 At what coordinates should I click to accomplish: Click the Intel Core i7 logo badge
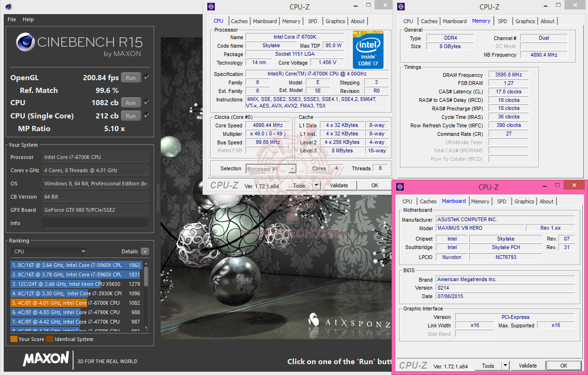tap(368, 50)
